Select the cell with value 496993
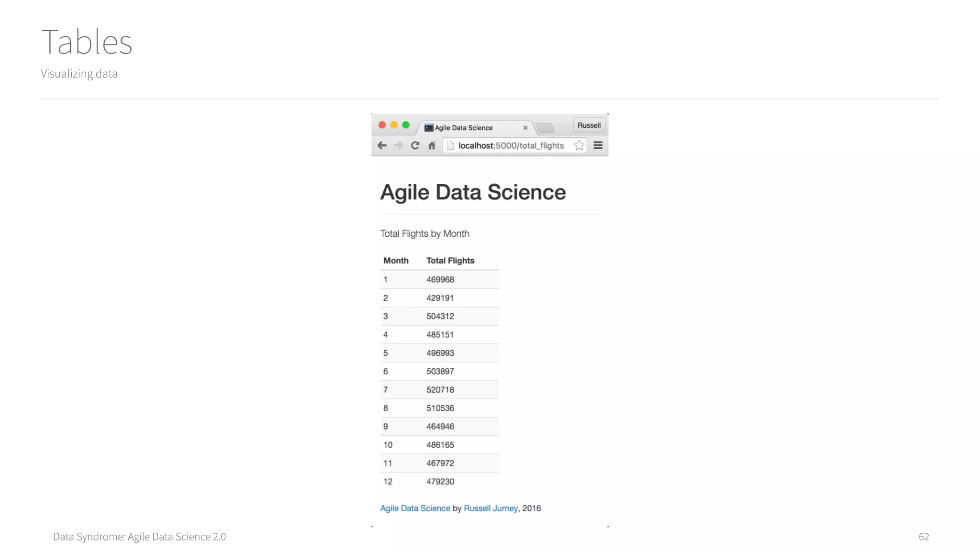Screen dimensions: 980x551 (440, 353)
